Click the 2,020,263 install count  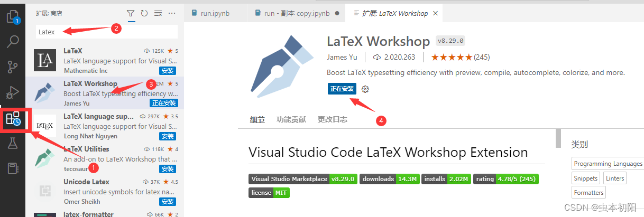click(394, 56)
